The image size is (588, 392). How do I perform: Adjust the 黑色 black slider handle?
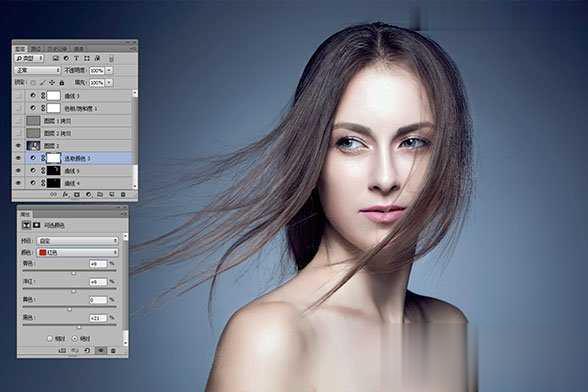coord(79,327)
